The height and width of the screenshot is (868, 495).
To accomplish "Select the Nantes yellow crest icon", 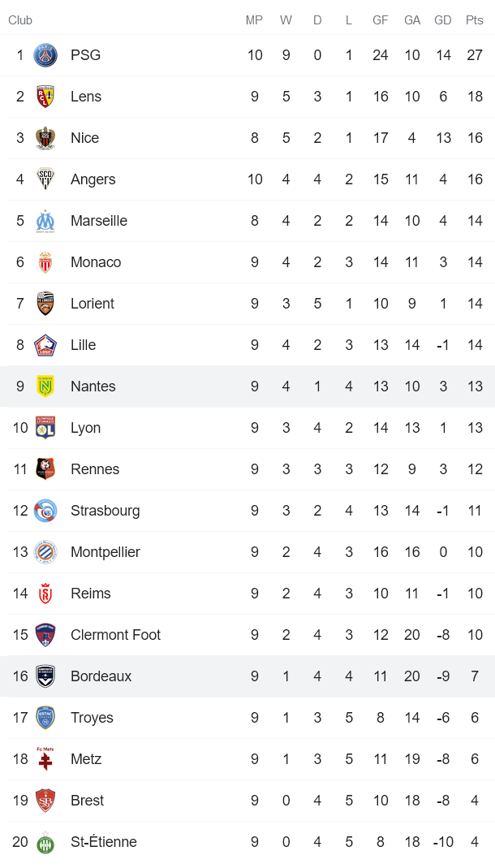I will (x=45, y=386).
